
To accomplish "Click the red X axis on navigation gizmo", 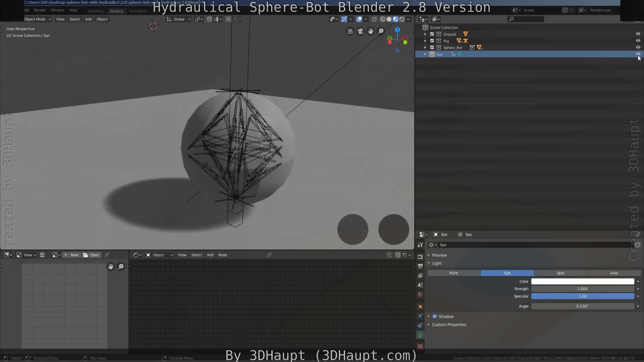I will pos(405,38).
